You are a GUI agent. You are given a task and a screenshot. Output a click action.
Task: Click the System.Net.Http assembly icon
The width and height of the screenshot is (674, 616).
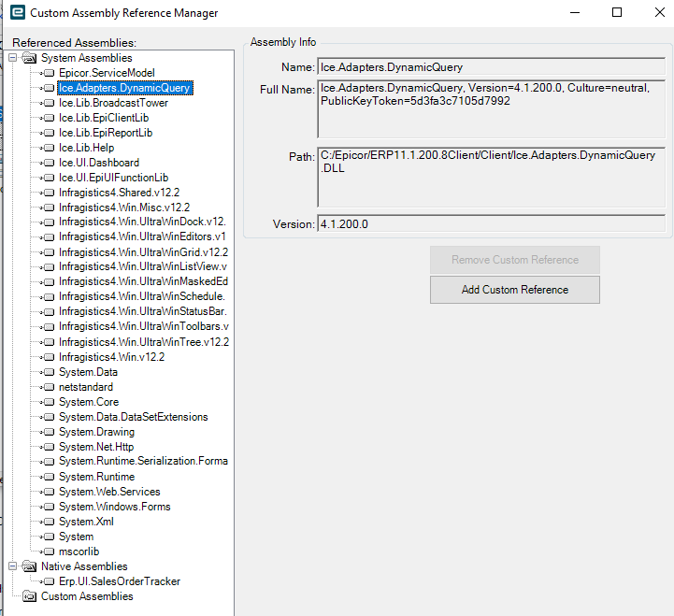49,447
